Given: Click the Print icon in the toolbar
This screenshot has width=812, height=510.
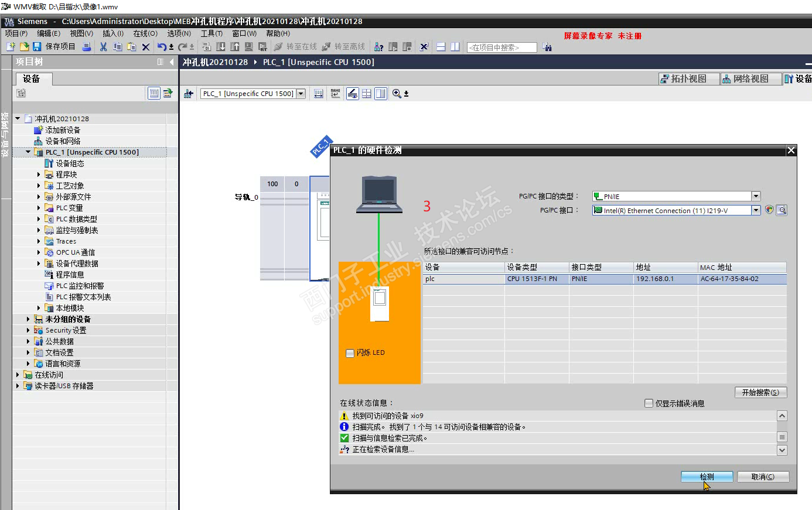Looking at the screenshot, I should click(87, 47).
